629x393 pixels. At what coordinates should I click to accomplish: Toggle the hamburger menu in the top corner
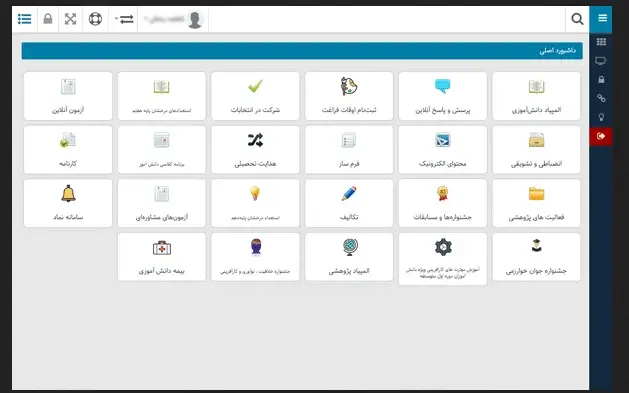coord(602,18)
